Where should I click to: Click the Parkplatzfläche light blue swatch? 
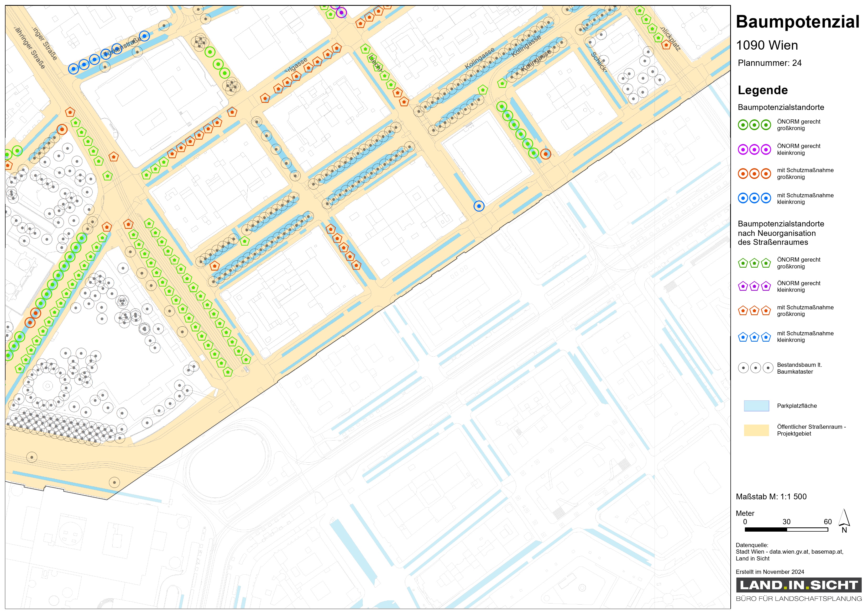pyautogui.click(x=756, y=406)
